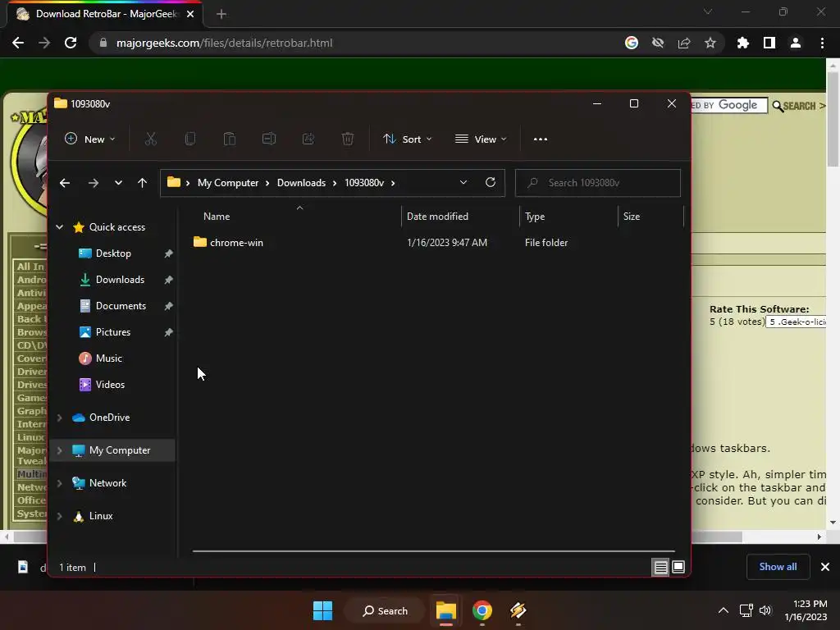Expand the address bar history dropdown
Screen dimensions: 840x630
(463, 182)
